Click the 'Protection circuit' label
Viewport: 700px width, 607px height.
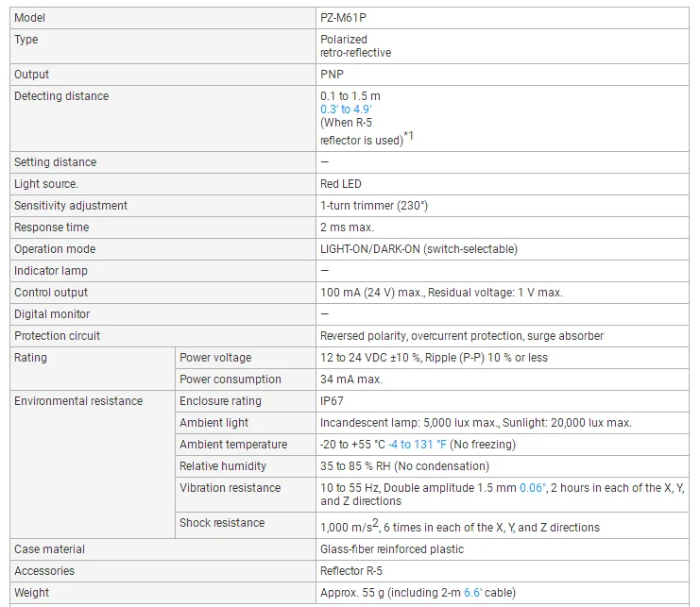(57, 336)
